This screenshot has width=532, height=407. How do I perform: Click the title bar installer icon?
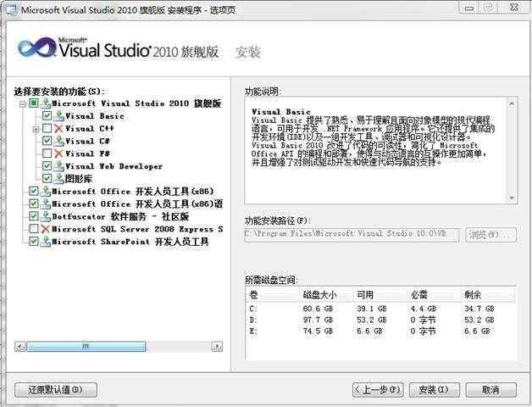(12, 10)
